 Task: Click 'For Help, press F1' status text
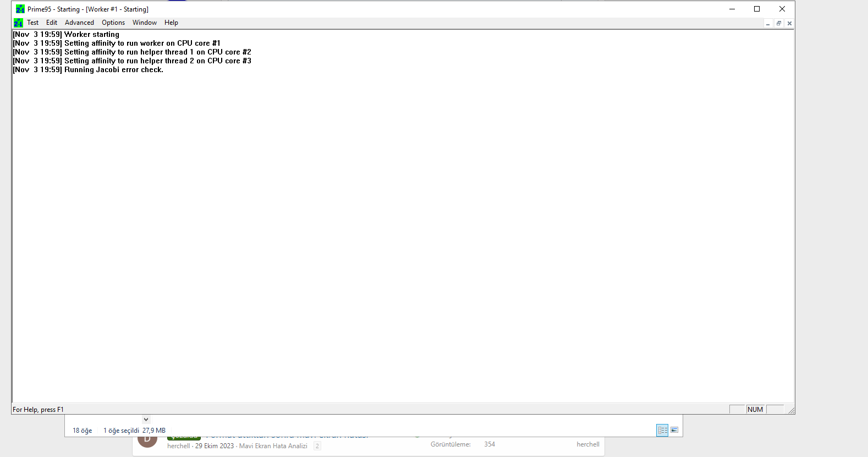(39, 410)
